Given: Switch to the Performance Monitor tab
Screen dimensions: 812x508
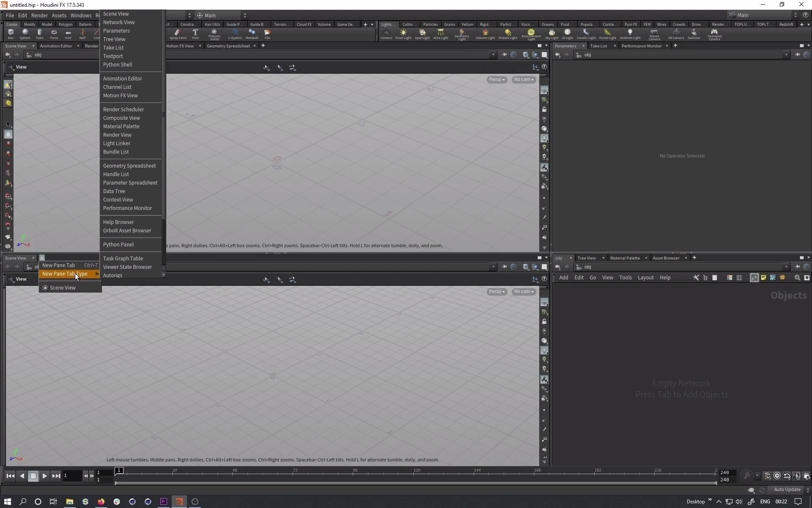Looking at the screenshot, I should (641, 46).
